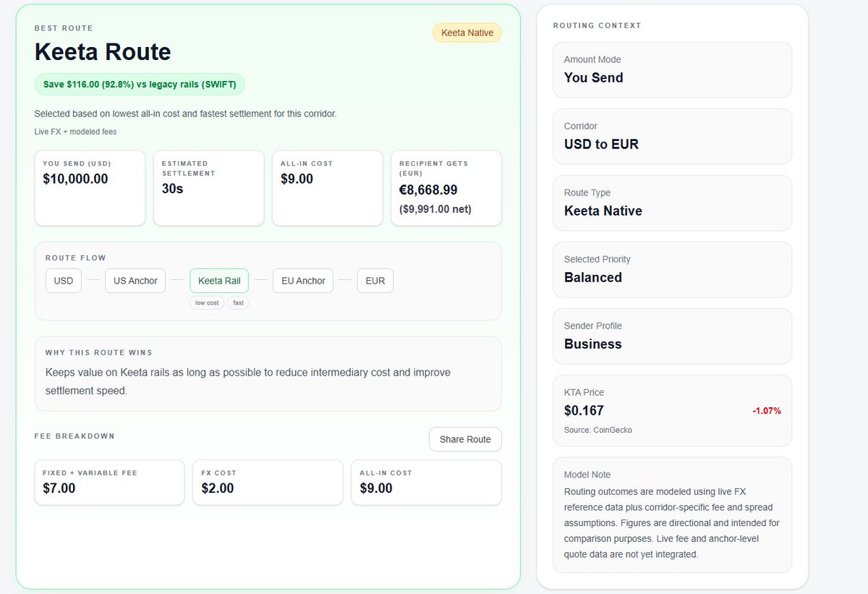Click the Keeta Native badge
This screenshot has width=868, height=594.
point(467,33)
